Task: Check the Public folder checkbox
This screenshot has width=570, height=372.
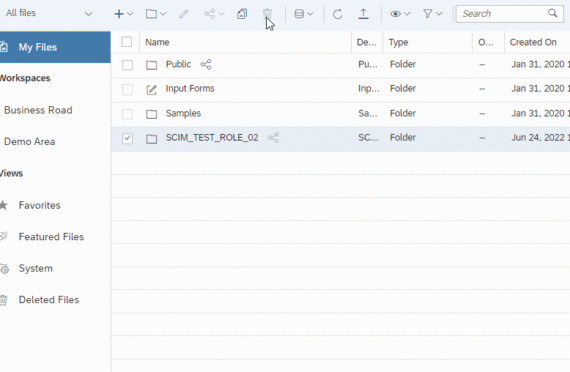Action: pyautogui.click(x=127, y=65)
